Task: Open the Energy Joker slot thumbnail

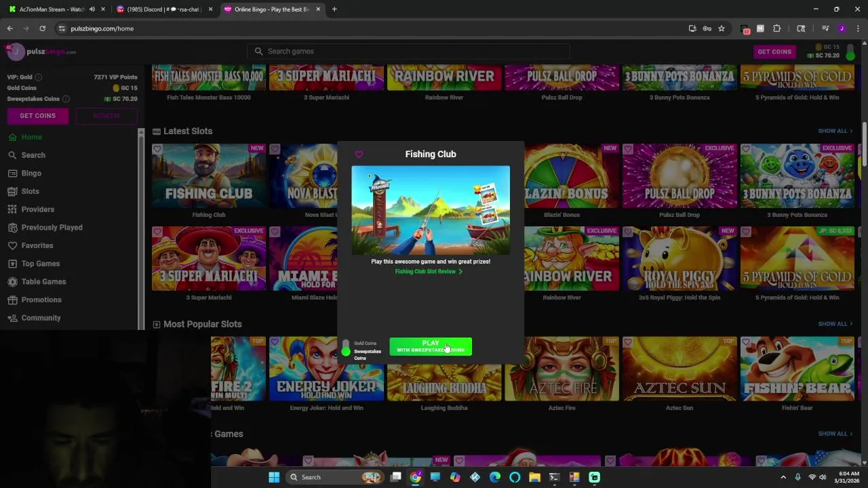Action: point(326,369)
